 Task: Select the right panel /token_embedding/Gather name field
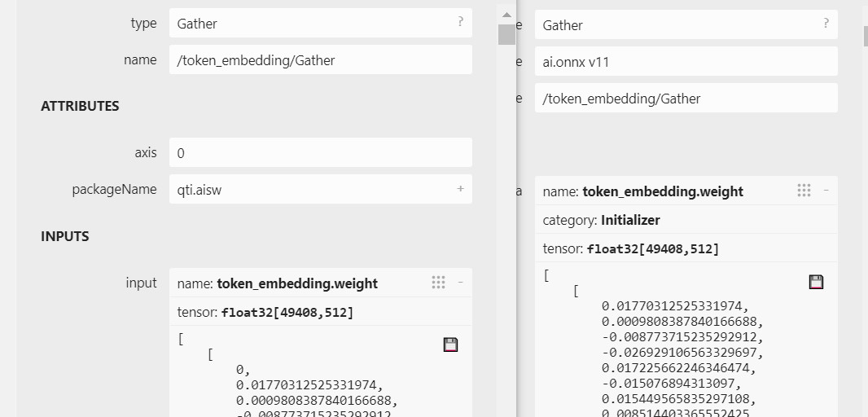point(686,99)
